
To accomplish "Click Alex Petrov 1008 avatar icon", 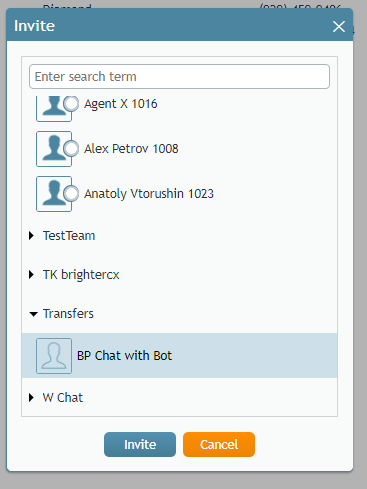I will (54, 149).
